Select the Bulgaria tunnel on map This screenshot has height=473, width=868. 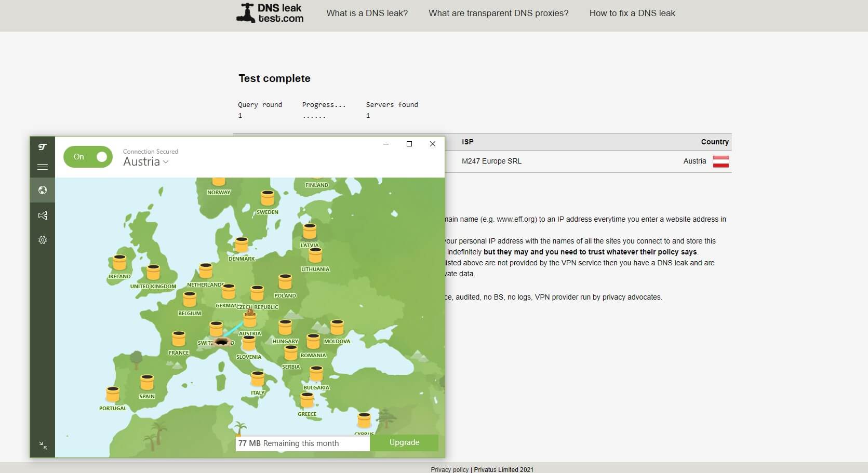(x=316, y=373)
